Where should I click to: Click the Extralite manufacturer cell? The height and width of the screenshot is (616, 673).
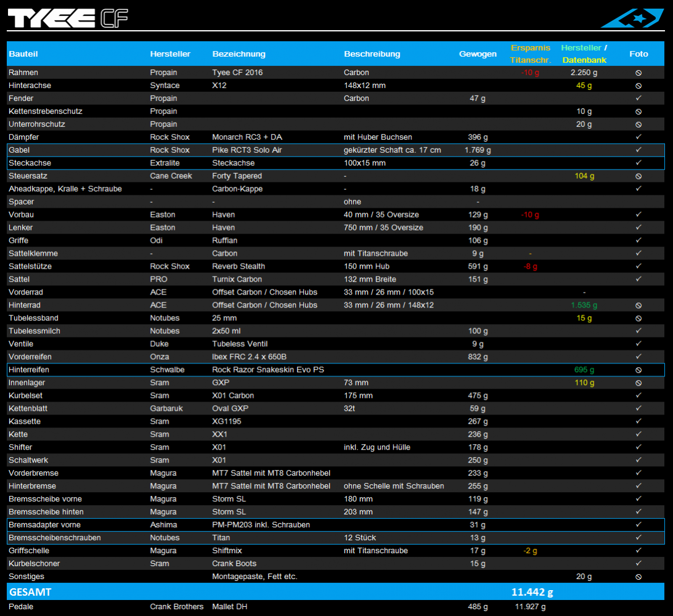pyautogui.click(x=165, y=163)
